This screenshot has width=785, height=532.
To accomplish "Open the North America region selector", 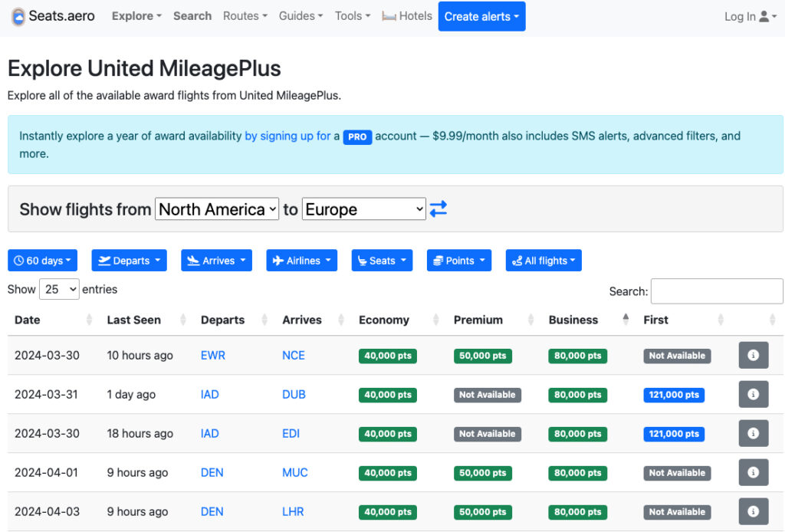I will pos(217,209).
